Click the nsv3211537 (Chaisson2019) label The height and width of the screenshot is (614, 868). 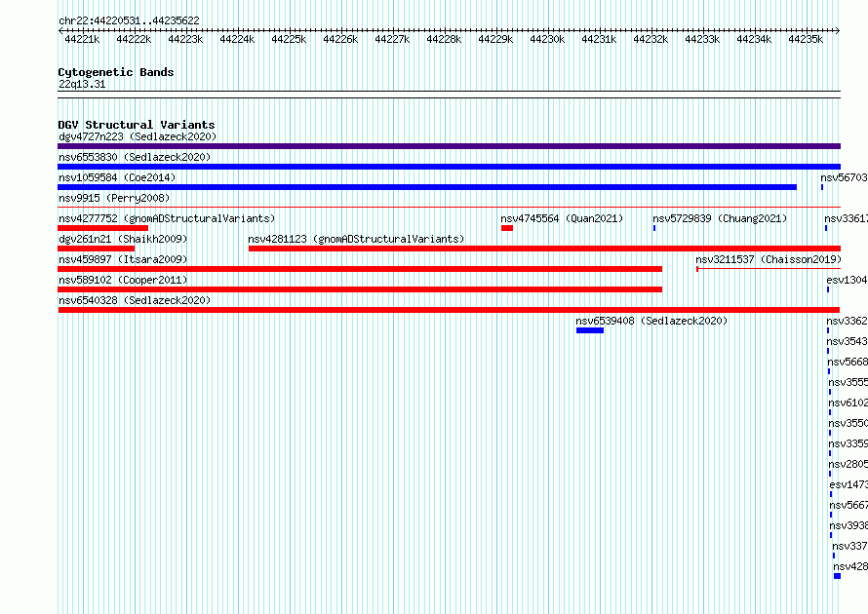(x=769, y=259)
